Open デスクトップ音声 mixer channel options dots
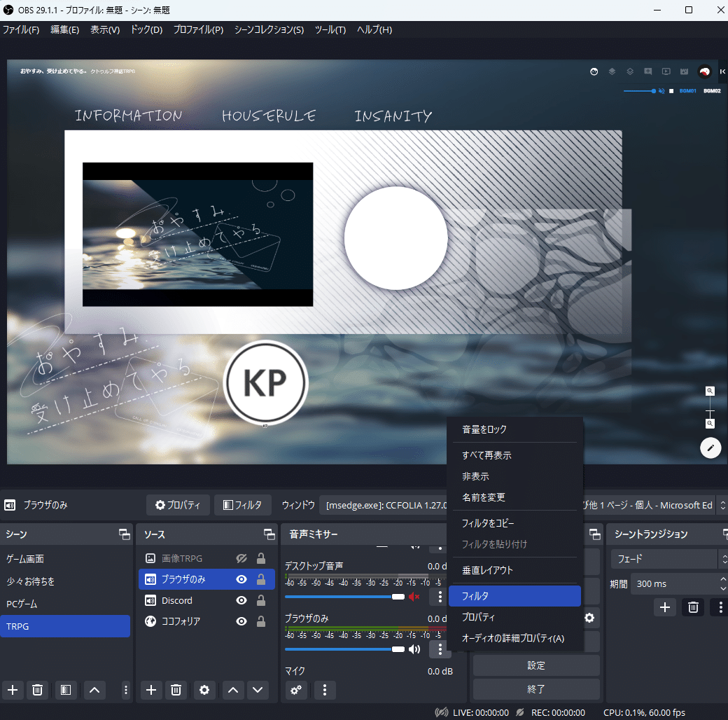Image resolution: width=728 pixels, height=720 pixels. (x=440, y=597)
